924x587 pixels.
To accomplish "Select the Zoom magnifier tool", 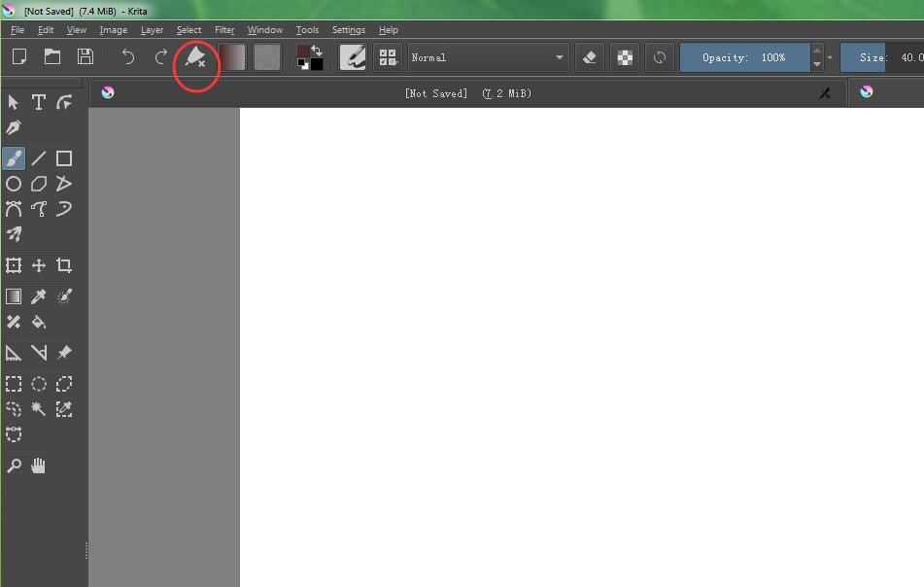I will click(14, 466).
